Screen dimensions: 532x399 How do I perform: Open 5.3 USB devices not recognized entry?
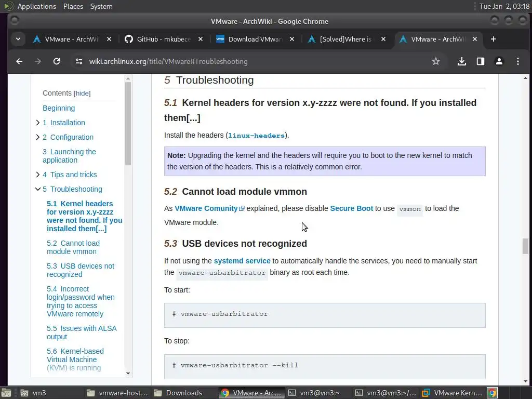(81, 270)
